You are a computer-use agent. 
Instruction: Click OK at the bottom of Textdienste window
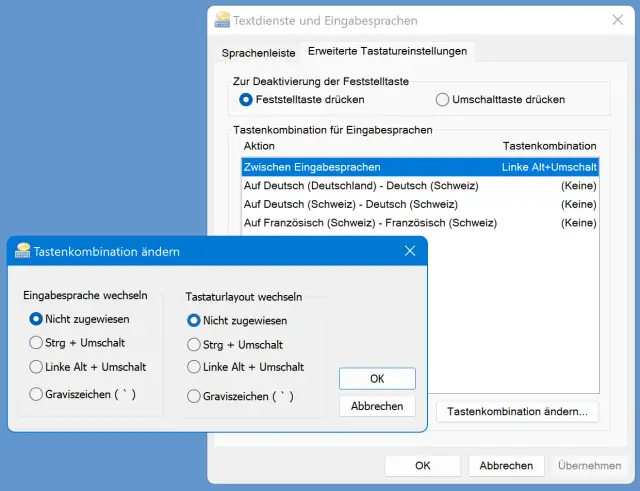(x=423, y=466)
